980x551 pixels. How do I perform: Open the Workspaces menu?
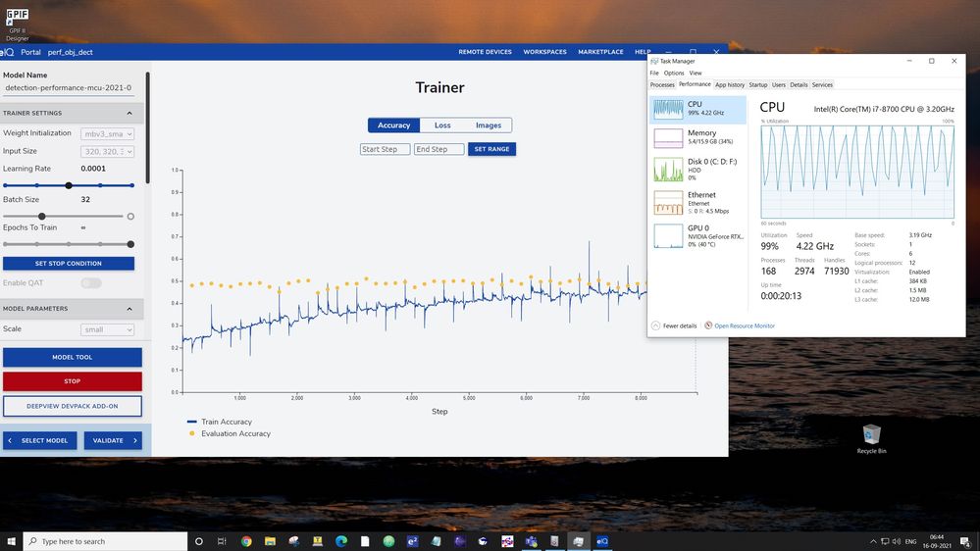pos(545,52)
